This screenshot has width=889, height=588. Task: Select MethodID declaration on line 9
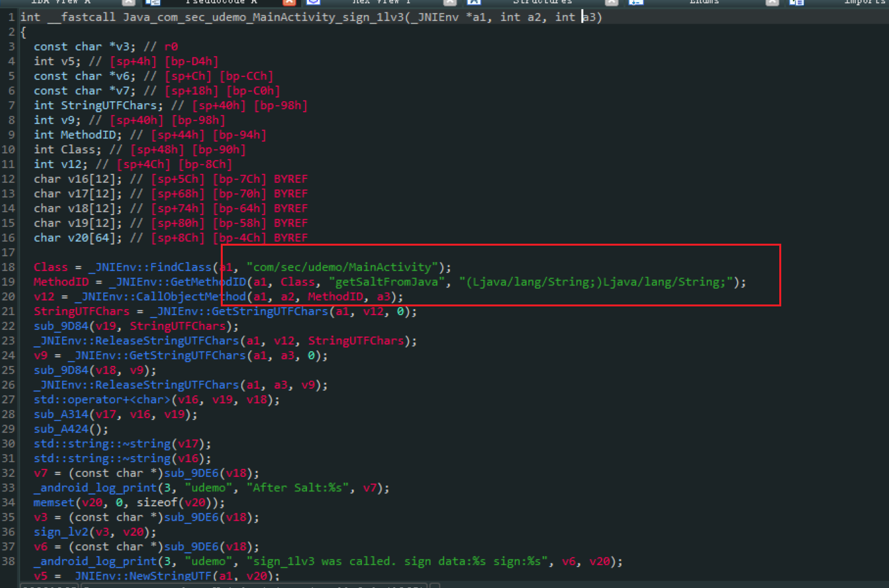click(78, 135)
